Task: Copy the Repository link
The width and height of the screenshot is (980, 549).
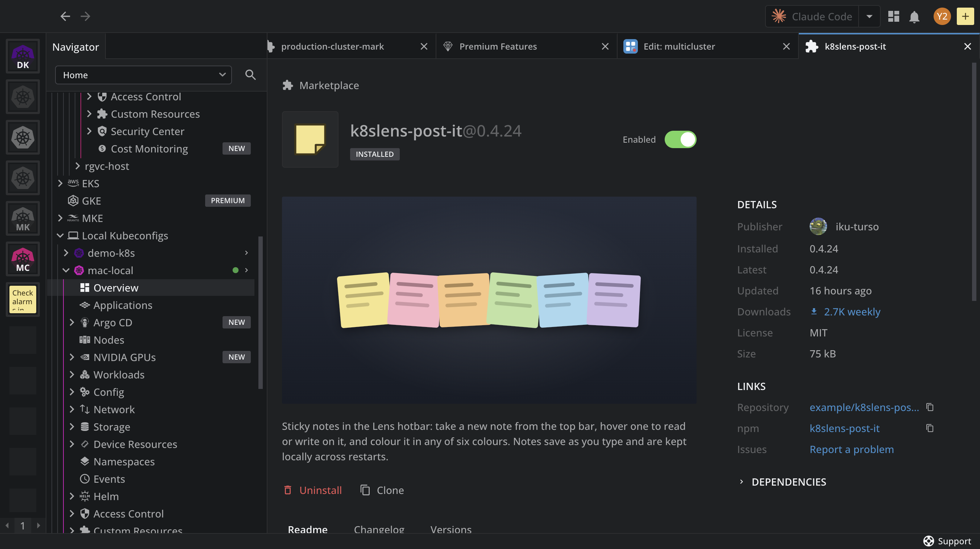Action: pos(930,407)
